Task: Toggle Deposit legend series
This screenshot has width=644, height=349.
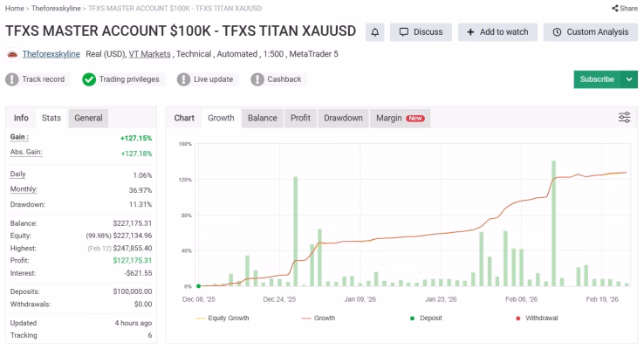Action: click(426, 318)
